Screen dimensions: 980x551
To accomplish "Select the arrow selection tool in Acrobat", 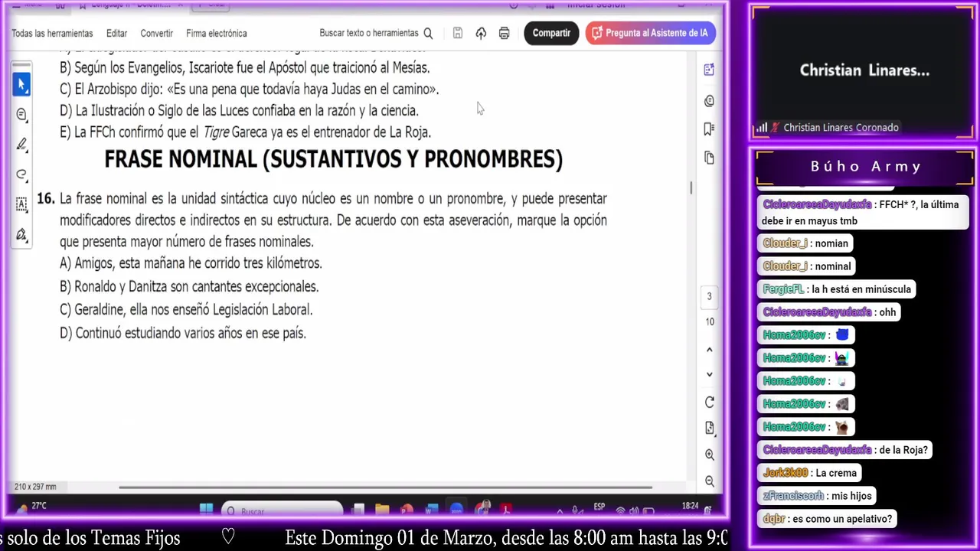I will tap(21, 84).
